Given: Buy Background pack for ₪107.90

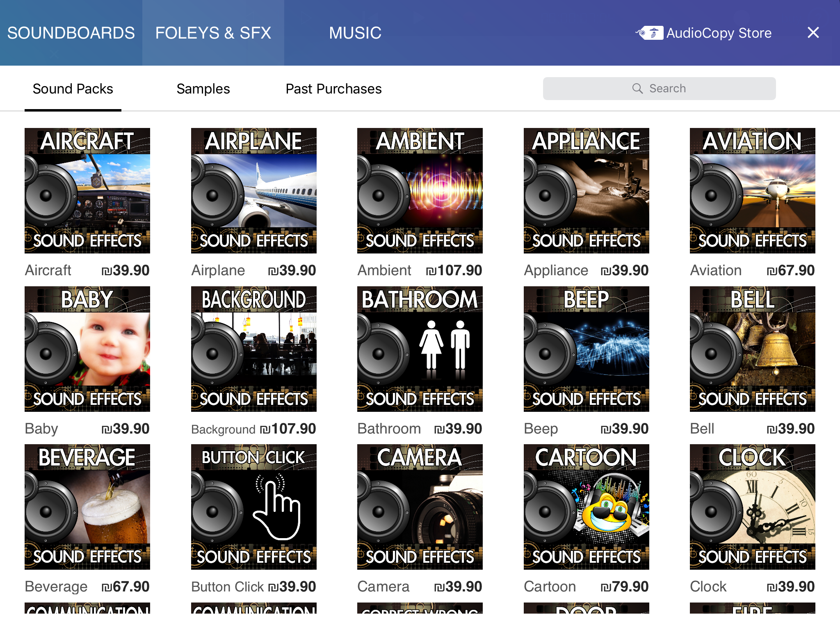Looking at the screenshot, I should pyautogui.click(x=288, y=429).
